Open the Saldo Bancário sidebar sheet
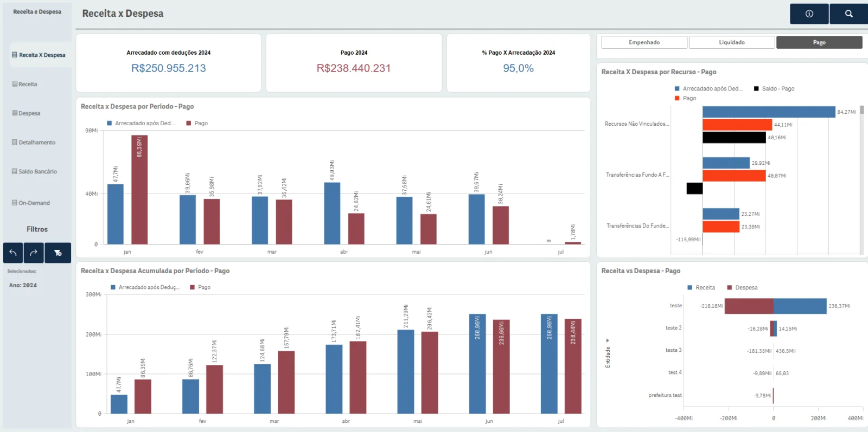 35,171
